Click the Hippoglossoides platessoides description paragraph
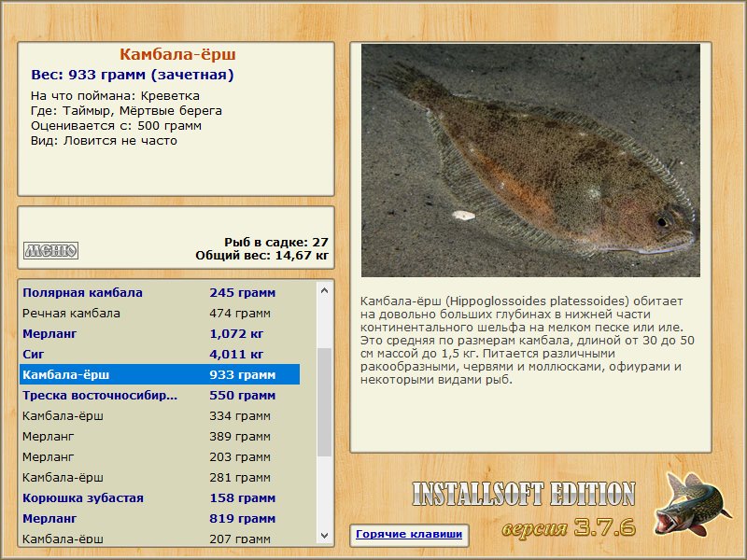Screen dimensions: 747x560 [528, 340]
